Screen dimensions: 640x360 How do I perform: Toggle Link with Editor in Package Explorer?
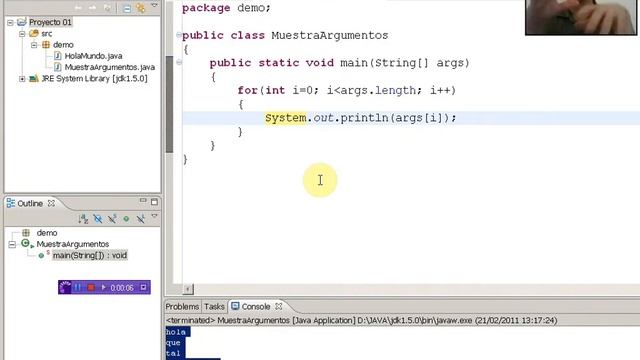pyautogui.click(x=141, y=8)
